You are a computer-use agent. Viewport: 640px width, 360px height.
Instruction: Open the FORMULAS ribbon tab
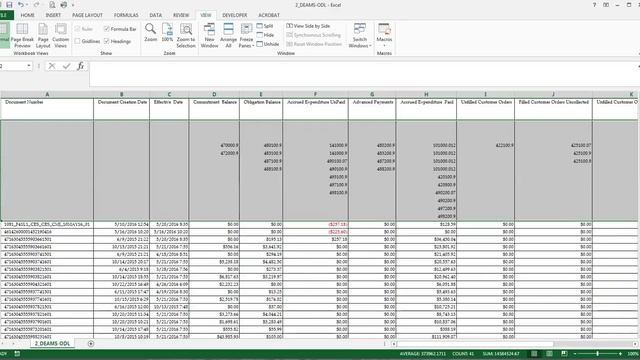coord(126,15)
